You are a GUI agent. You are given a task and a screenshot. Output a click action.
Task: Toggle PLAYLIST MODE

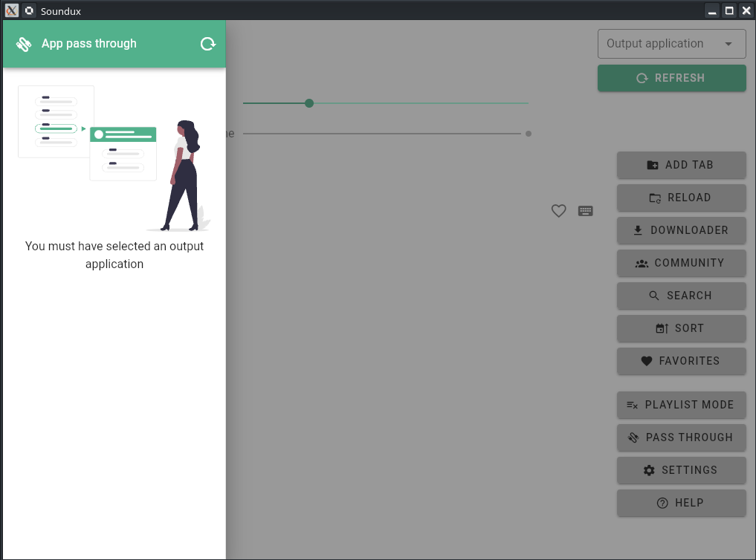(681, 405)
